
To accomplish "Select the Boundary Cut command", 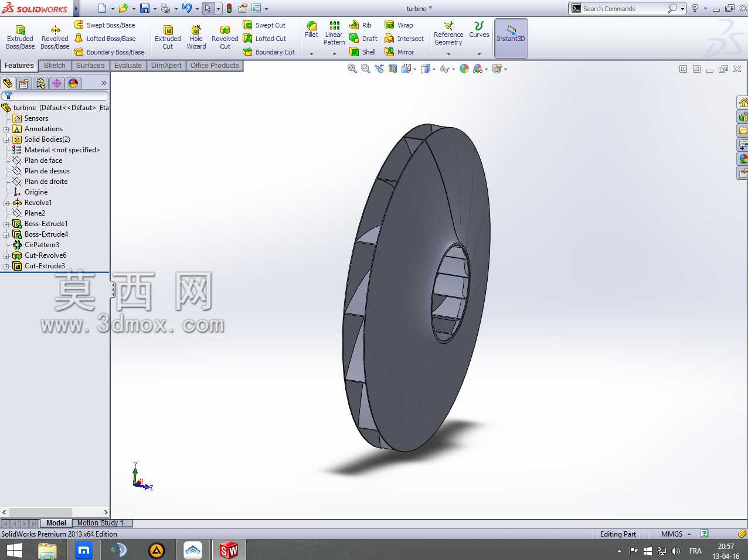I will [269, 52].
